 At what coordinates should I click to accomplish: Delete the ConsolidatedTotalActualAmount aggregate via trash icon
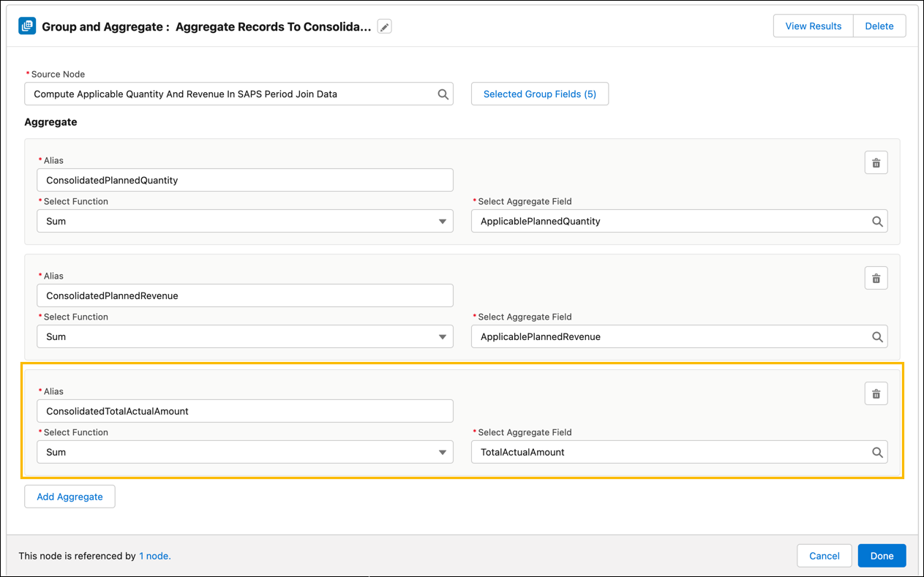876,393
